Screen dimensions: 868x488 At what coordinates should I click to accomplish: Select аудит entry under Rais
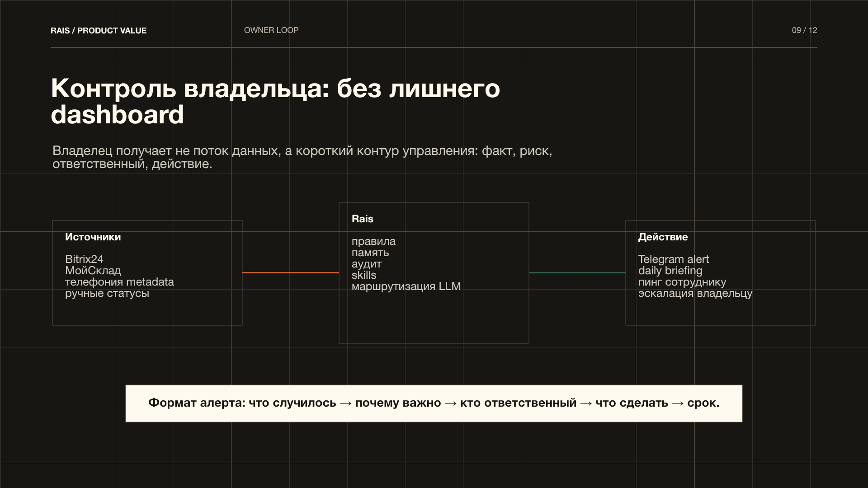click(x=366, y=264)
